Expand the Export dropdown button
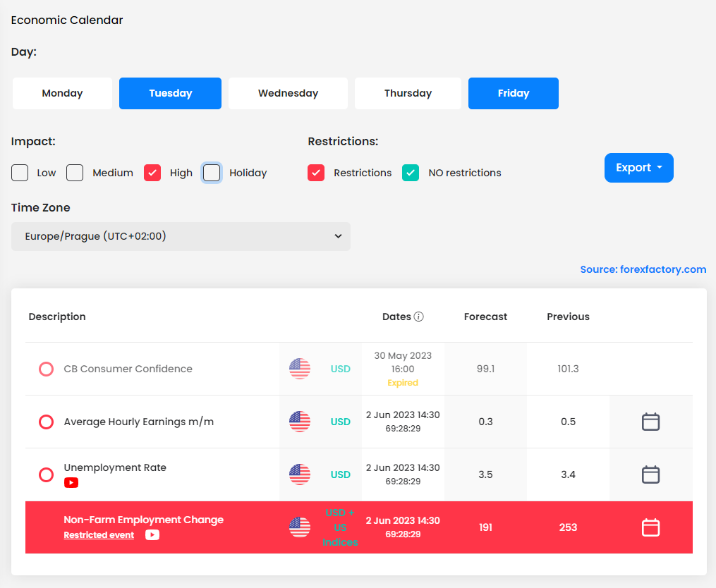 (x=638, y=168)
